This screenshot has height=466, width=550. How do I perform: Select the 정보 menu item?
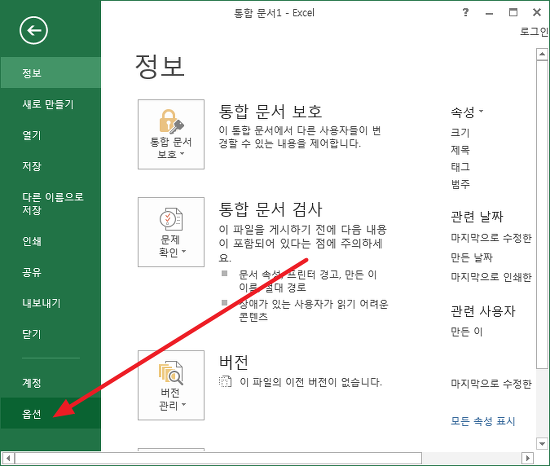[51, 73]
